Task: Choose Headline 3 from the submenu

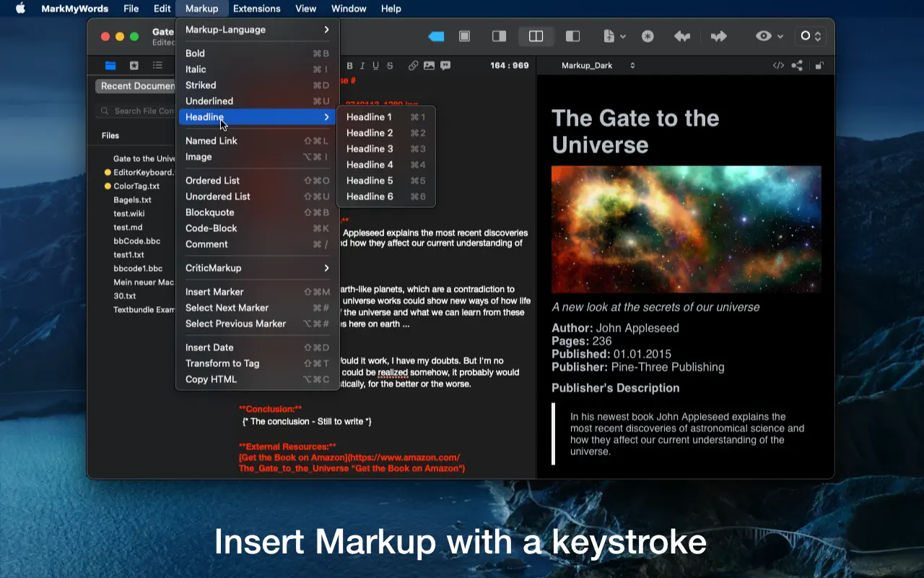Action: click(370, 149)
